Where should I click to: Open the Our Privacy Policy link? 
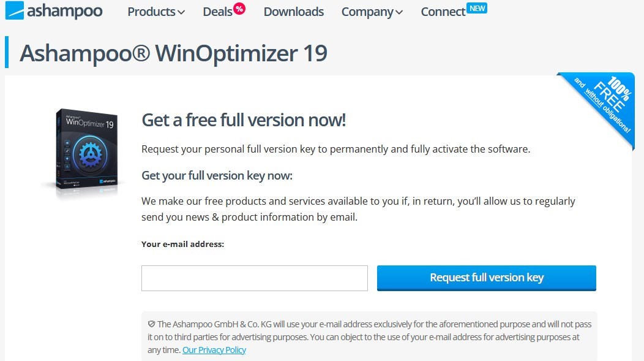214,350
